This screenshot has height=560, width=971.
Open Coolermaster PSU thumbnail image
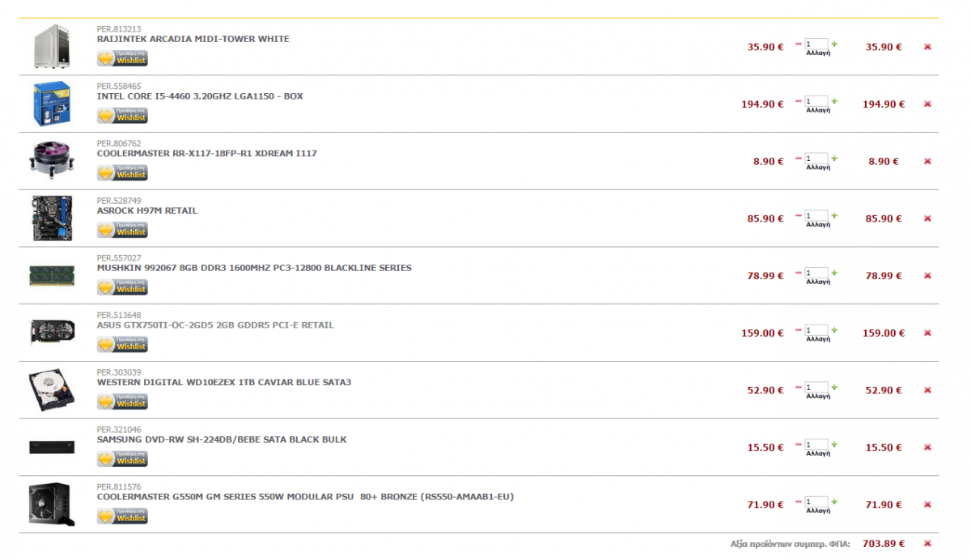pos(52,505)
